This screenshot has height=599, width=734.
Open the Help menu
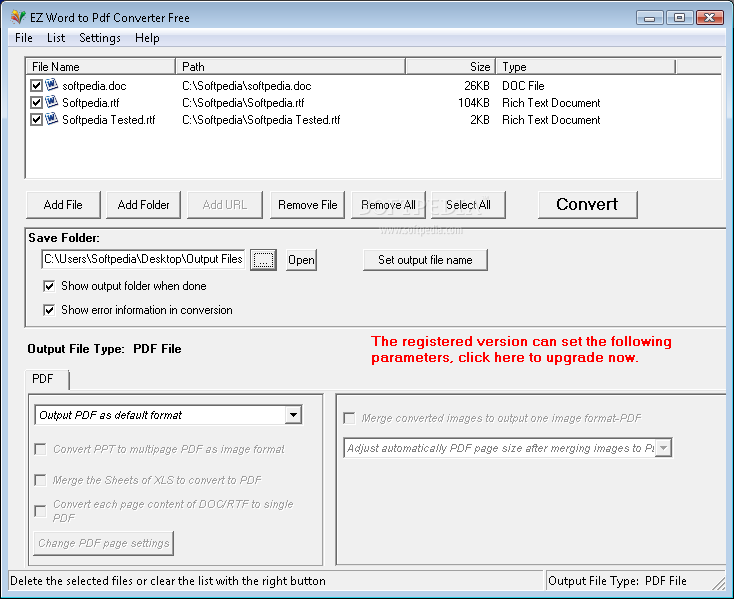(x=147, y=38)
